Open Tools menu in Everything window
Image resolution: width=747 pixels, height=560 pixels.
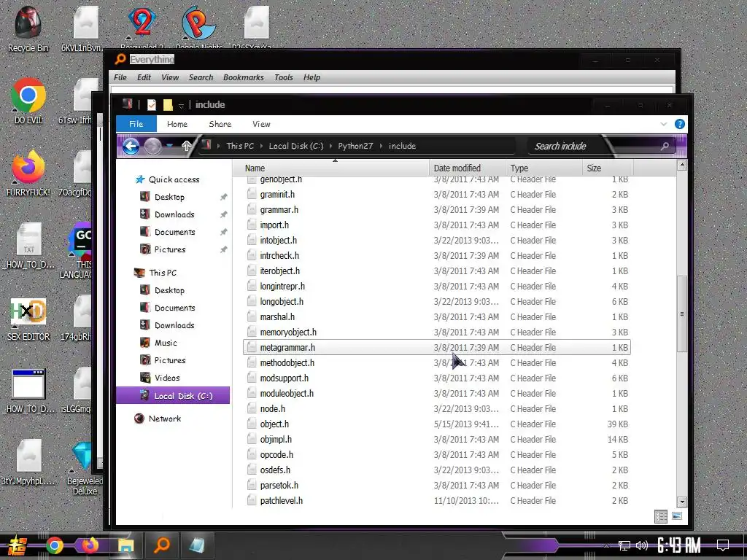point(284,77)
